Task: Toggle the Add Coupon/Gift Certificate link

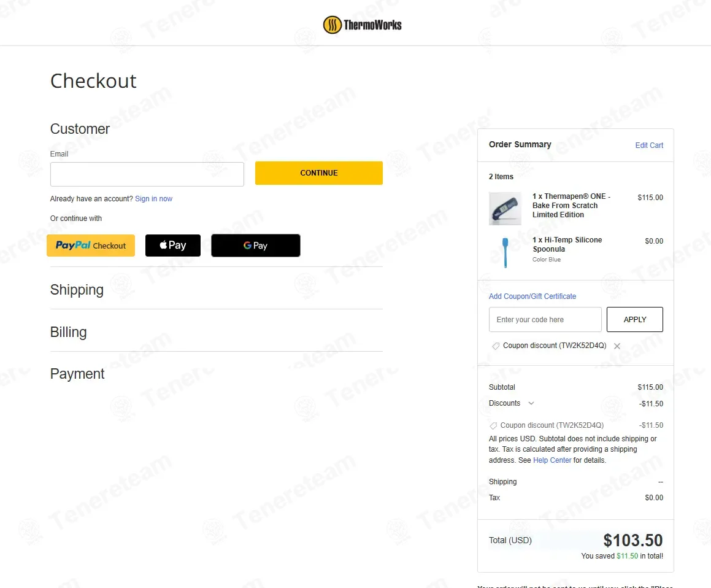Action: 532,296
